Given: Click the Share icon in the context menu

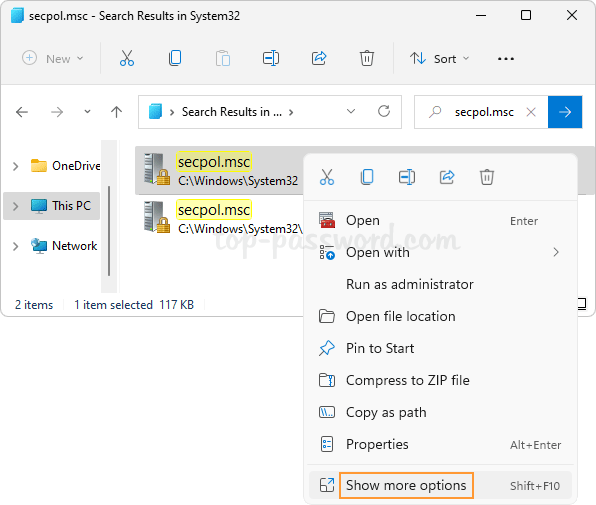Looking at the screenshot, I should (x=447, y=177).
